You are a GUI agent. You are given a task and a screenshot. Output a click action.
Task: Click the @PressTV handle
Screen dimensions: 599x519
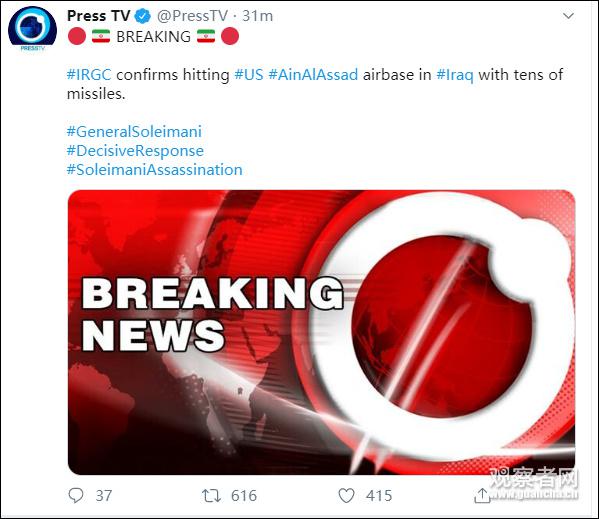click(192, 16)
